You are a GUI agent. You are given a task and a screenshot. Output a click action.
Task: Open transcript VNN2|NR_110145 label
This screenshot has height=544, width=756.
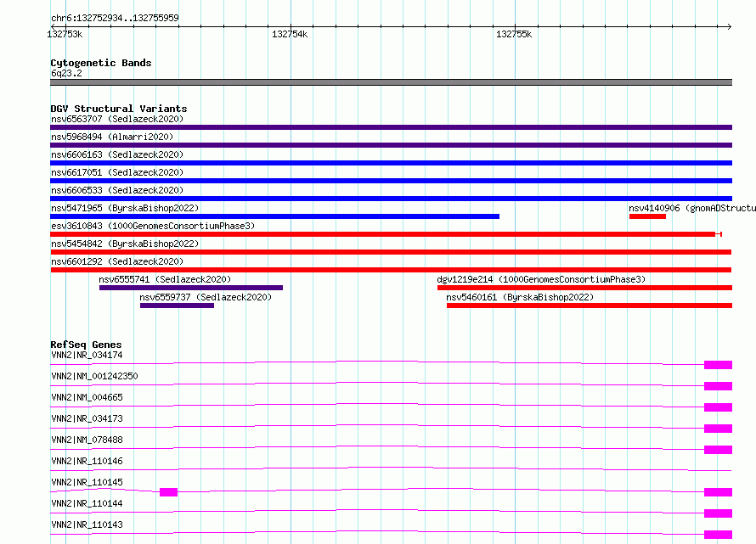coord(87,482)
